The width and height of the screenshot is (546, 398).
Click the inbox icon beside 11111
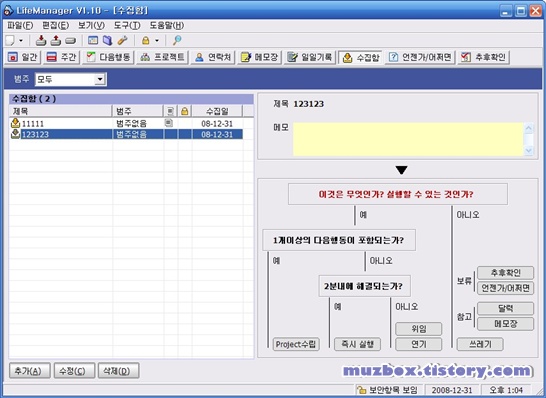[15, 123]
